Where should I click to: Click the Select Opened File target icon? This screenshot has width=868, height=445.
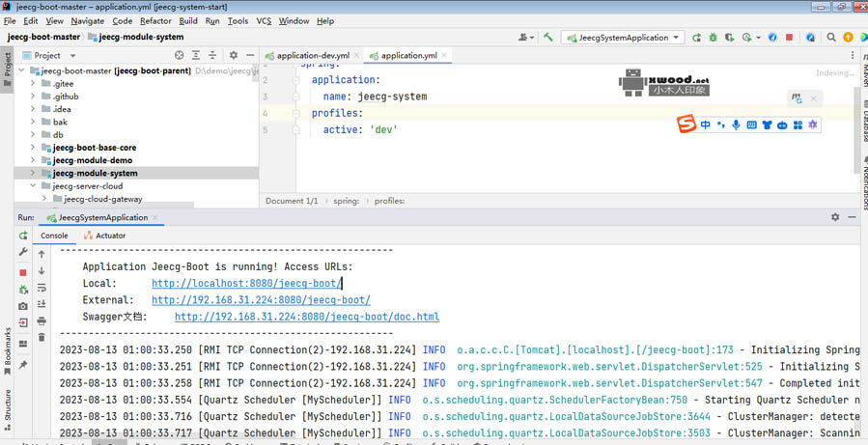[179, 55]
